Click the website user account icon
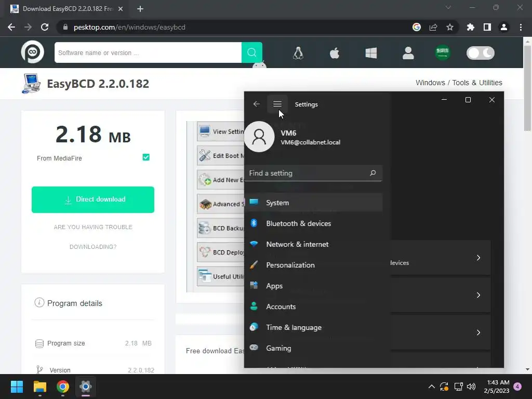532x399 pixels. (408, 53)
